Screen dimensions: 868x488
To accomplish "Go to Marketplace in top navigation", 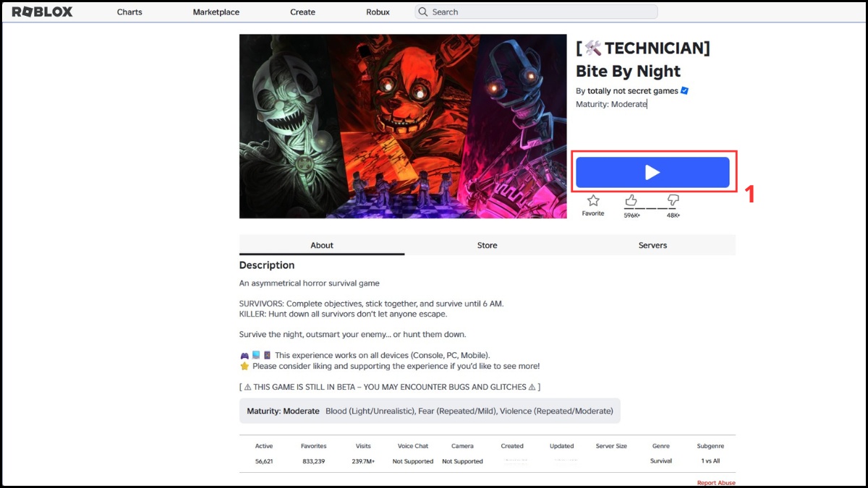I will [216, 12].
